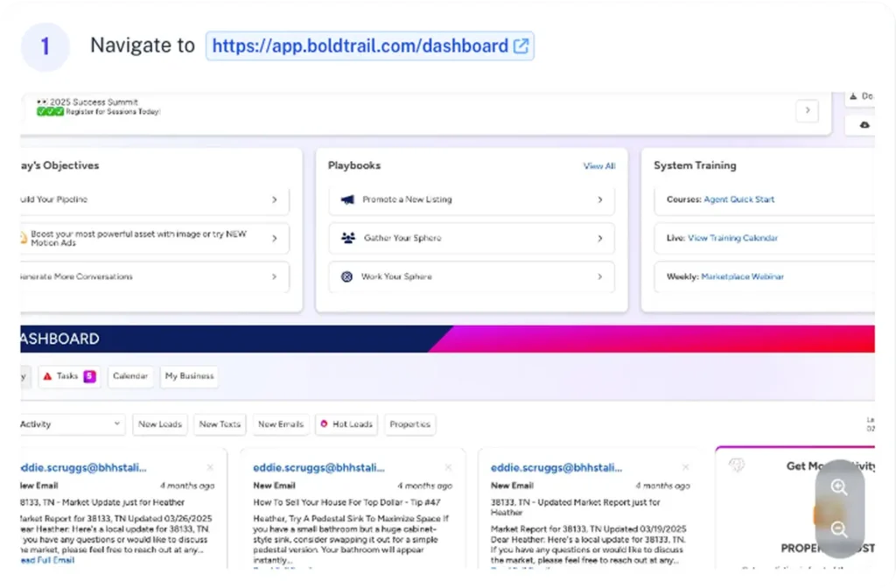
Task: Switch to the Tasks tab
Action: 68,376
